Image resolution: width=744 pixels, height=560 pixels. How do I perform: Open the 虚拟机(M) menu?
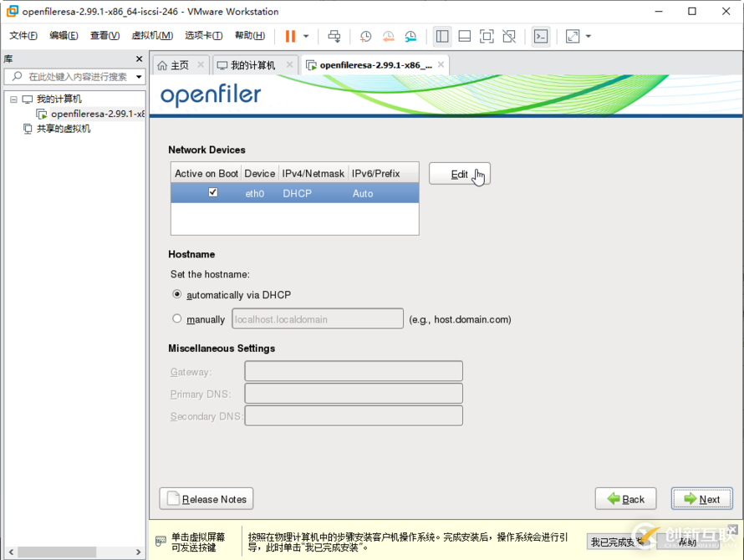(152, 36)
